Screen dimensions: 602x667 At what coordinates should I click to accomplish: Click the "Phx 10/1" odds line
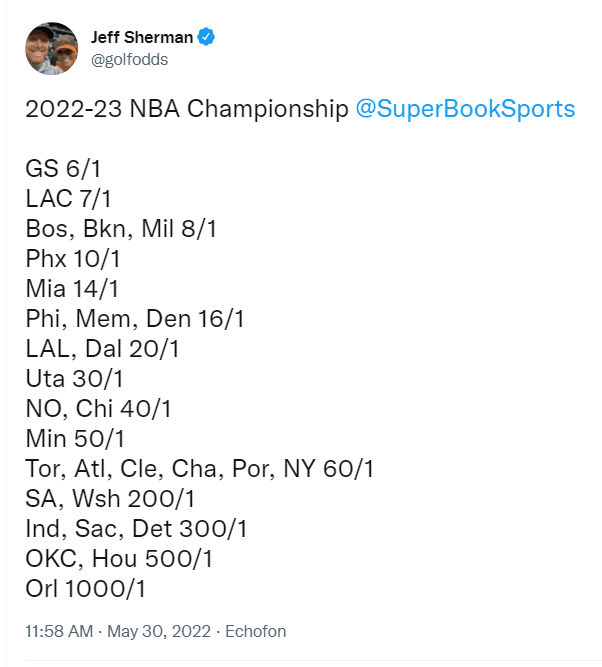74,259
